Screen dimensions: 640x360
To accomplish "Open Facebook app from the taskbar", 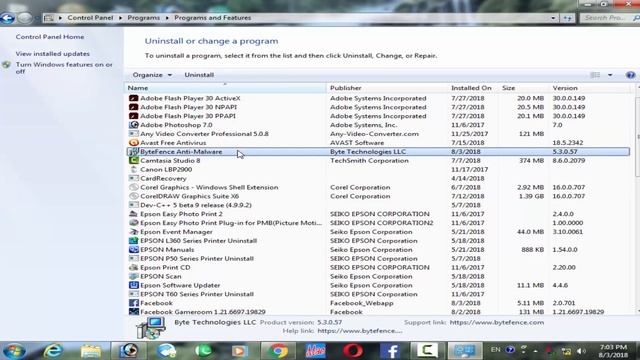I will (390, 351).
